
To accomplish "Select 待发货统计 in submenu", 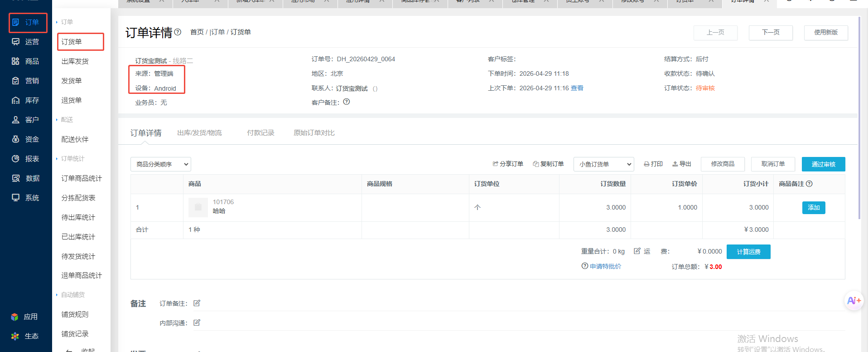I will point(78,256).
